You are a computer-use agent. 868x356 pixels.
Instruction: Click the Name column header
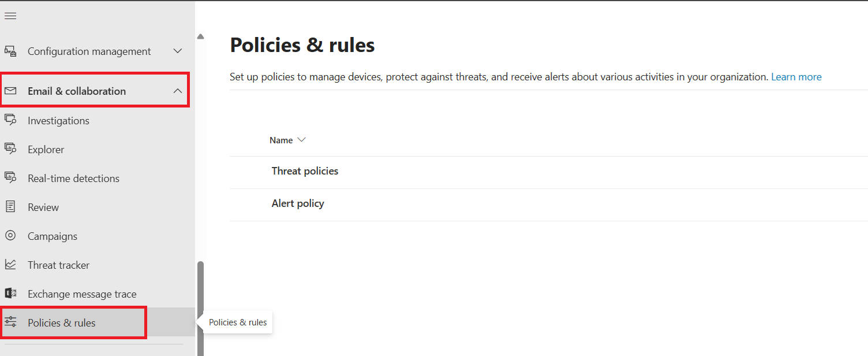(x=281, y=140)
